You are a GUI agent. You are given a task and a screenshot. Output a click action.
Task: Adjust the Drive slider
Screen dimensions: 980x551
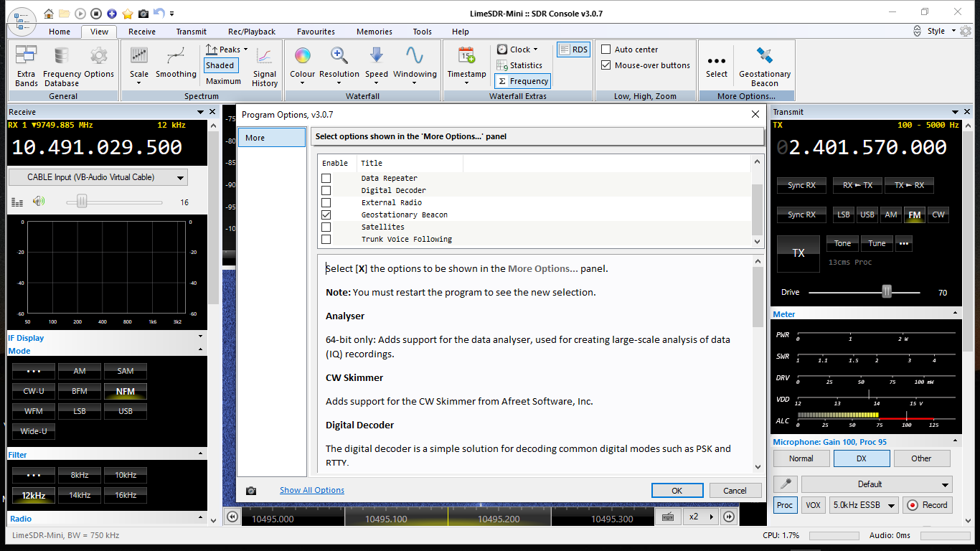(x=887, y=292)
